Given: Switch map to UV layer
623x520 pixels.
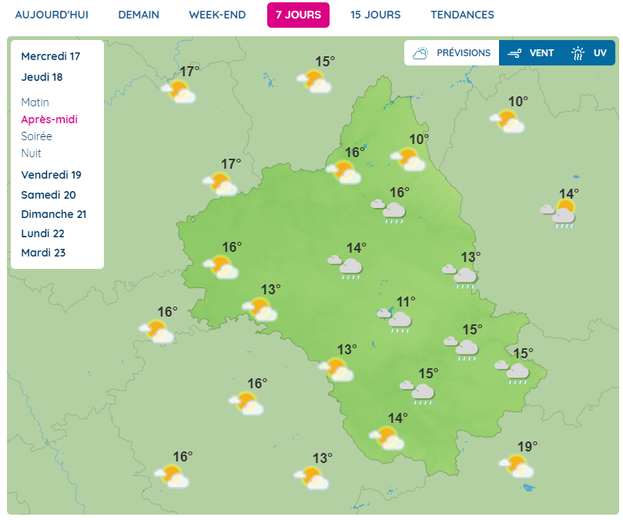Looking at the screenshot, I should click(589, 53).
